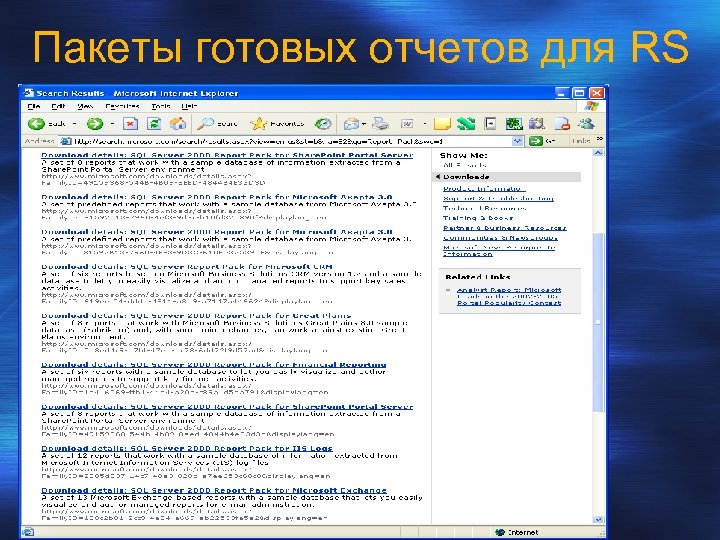Open the View menu

[x=85, y=106]
